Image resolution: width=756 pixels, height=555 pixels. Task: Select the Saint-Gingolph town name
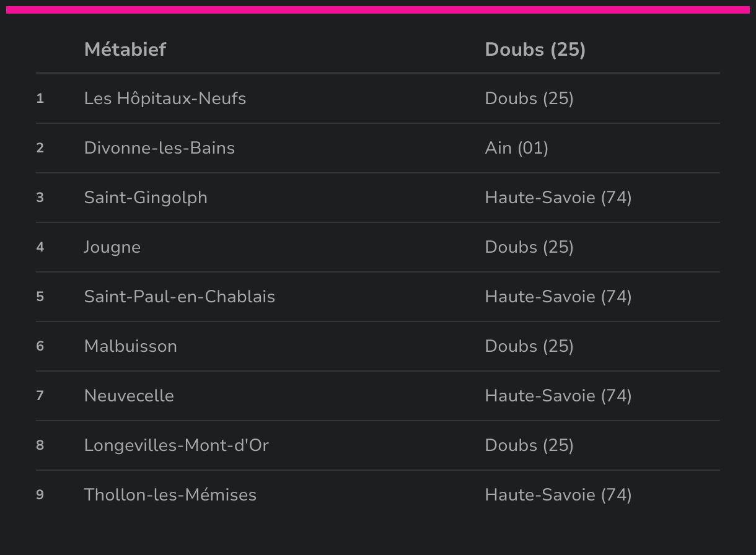pos(146,198)
